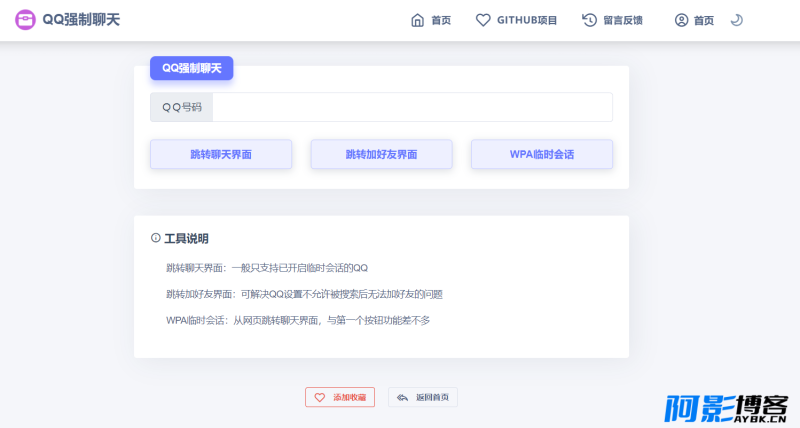Click the QQ强制聊天 site title text
This screenshot has height=428, width=800.
click(81, 20)
